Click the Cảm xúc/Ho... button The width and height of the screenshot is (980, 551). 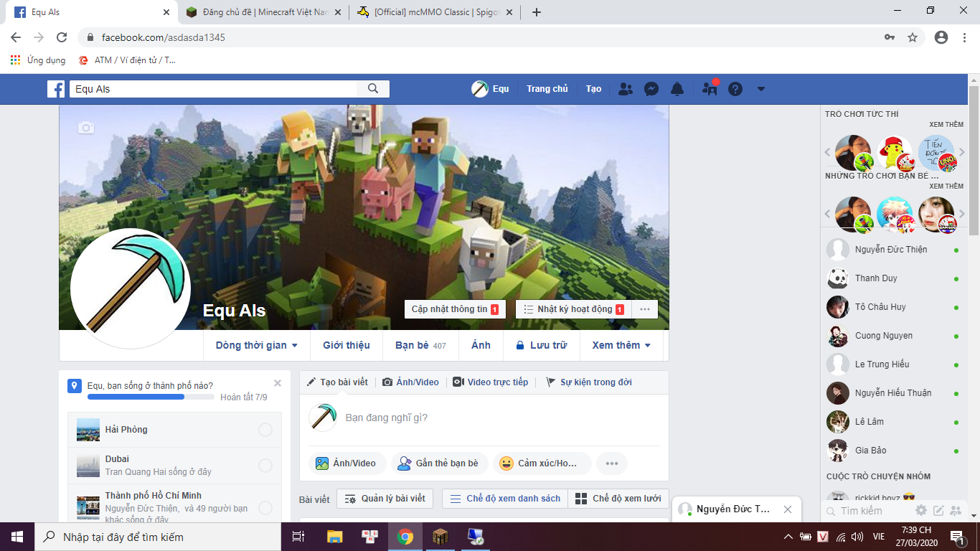(542, 463)
